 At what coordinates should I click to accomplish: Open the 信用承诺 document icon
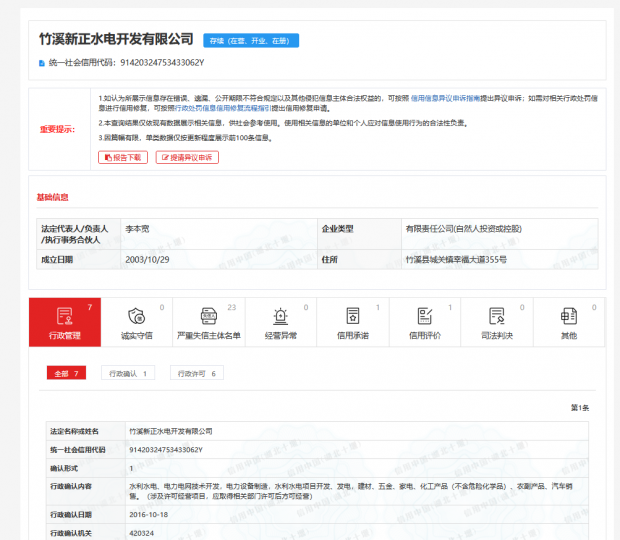click(x=353, y=316)
